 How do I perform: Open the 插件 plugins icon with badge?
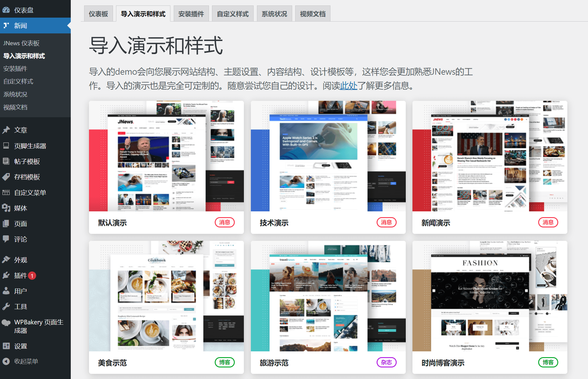pos(7,275)
